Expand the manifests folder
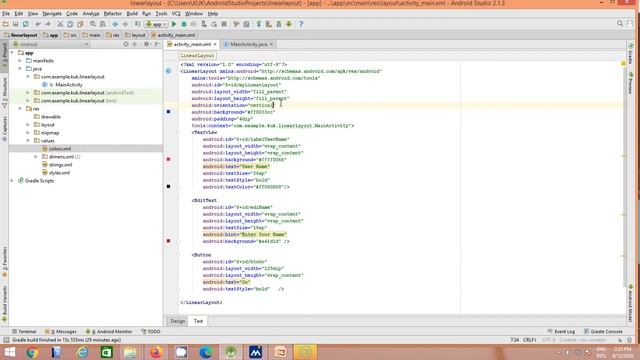640x360 pixels. click(20, 61)
